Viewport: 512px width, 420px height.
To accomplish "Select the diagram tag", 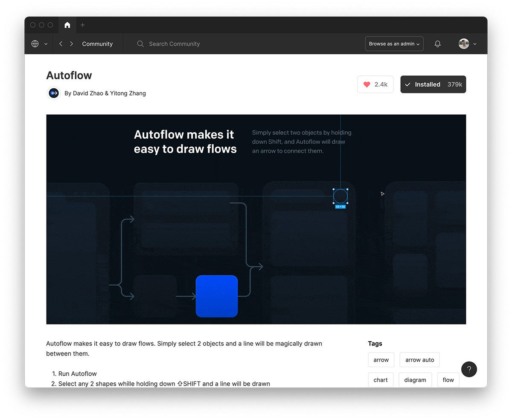I will (415, 380).
